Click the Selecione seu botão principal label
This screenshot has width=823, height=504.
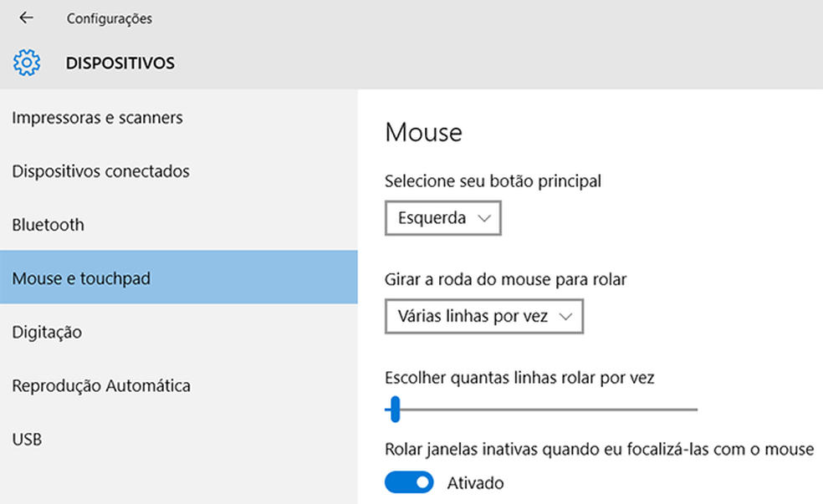[x=493, y=181]
